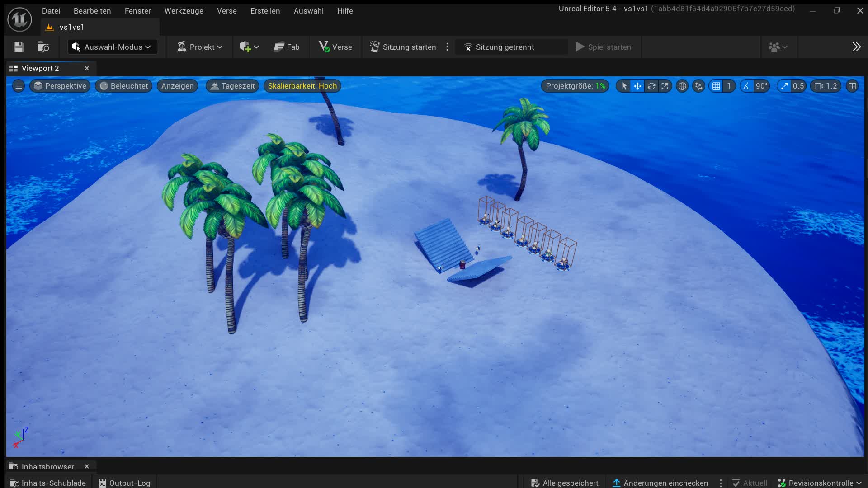Open camera speed 1.2 setting
Viewport: 868px width, 488px height.
click(x=826, y=86)
